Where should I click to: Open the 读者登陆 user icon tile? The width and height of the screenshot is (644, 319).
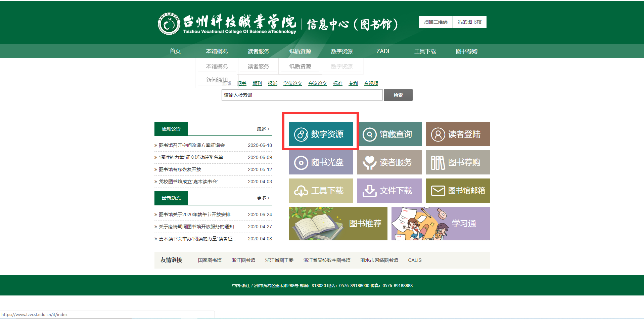458,134
